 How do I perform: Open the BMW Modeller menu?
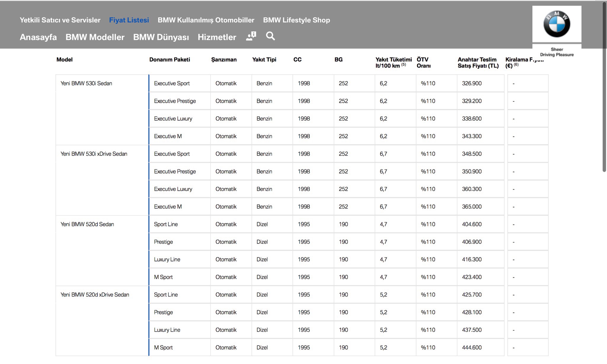pyautogui.click(x=95, y=37)
